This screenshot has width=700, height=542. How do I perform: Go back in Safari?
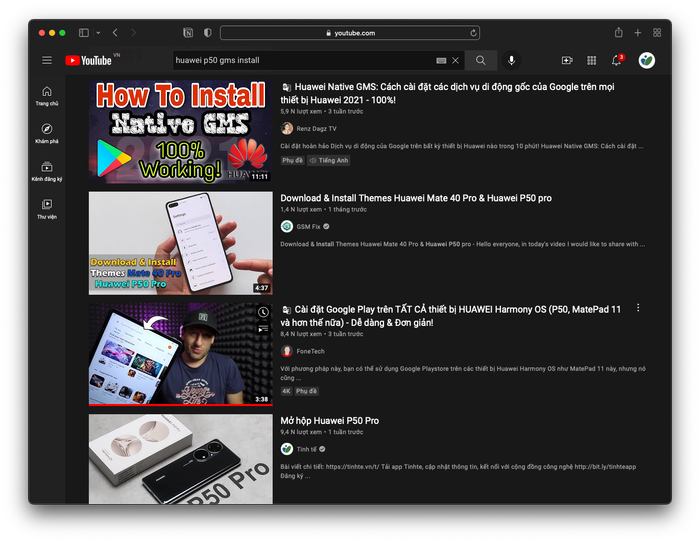click(115, 33)
